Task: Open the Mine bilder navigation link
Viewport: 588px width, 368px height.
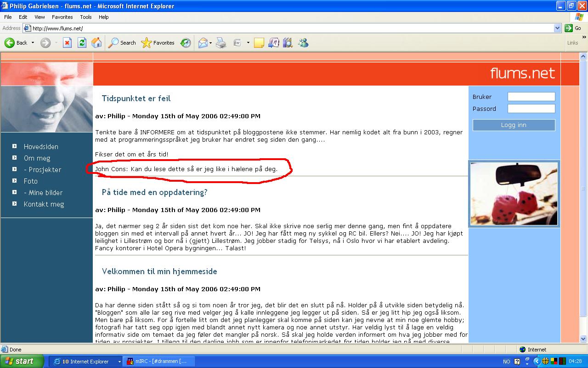Action: point(43,193)
